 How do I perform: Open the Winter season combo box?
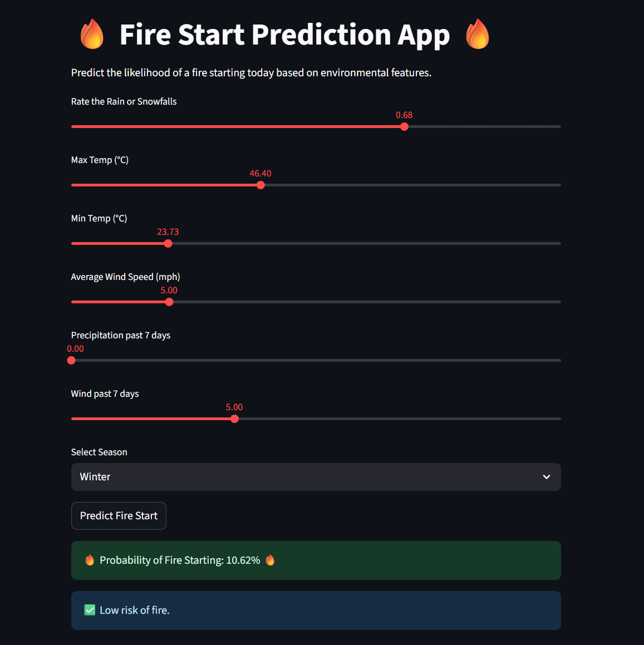306,477
